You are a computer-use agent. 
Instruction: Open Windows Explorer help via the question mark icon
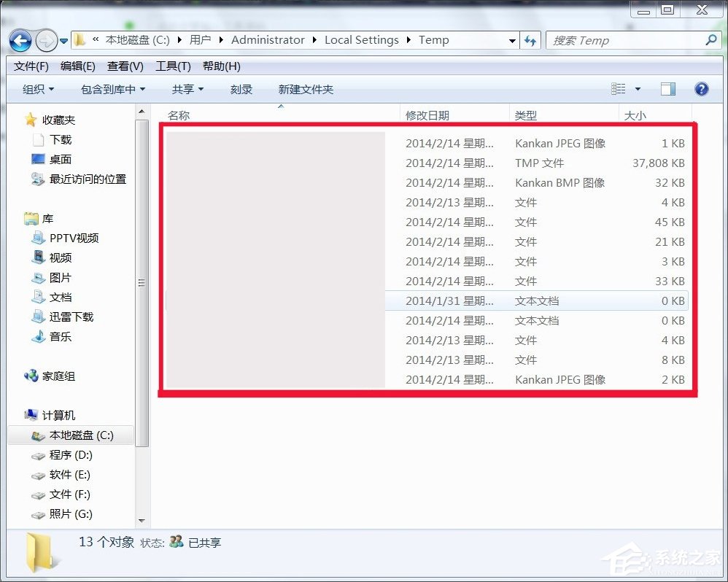click(x=701, y=89)
